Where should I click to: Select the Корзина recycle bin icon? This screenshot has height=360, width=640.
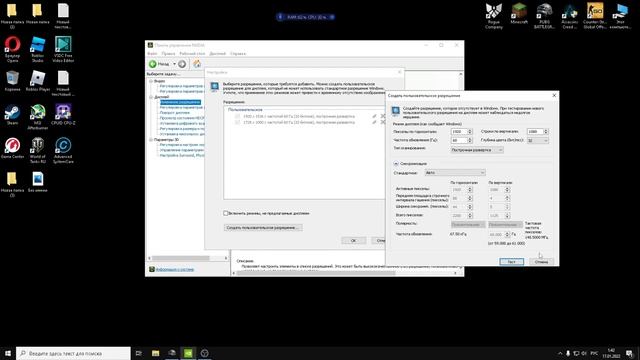point(12,81)
